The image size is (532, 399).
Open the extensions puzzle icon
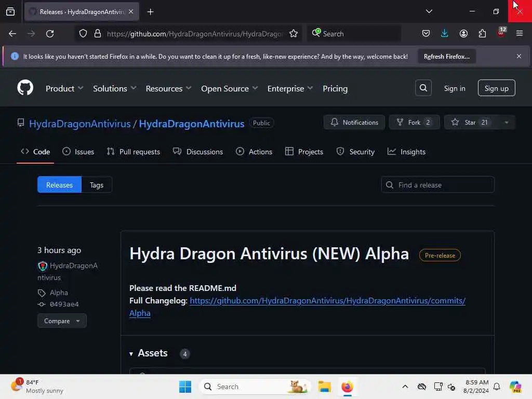pos(482,34)
